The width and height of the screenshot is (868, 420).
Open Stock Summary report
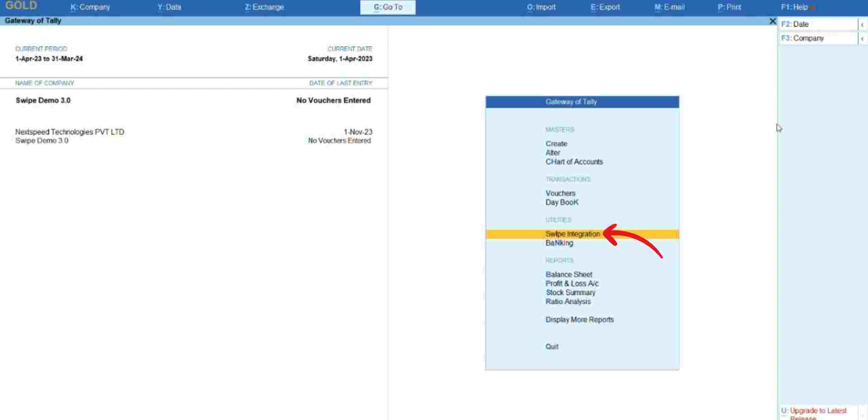point(571,293)
